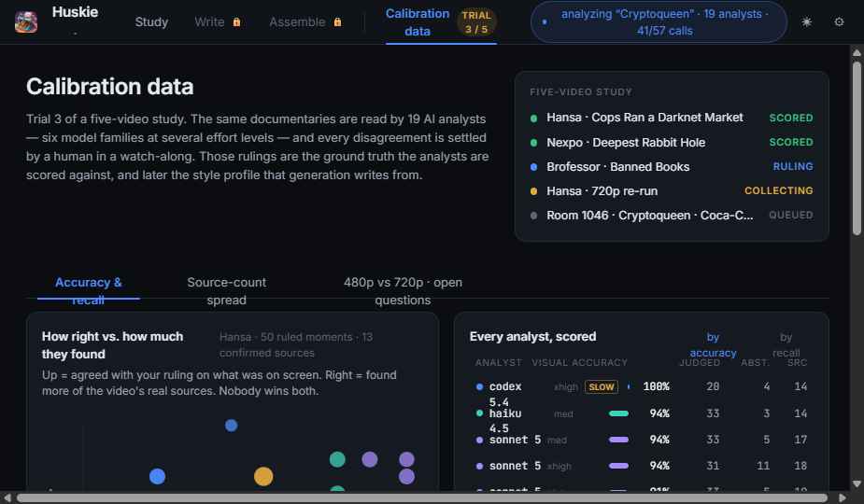Sort analysts by accuracy
864x504 pixels.
pyautogui.click(x=713, y=344)
